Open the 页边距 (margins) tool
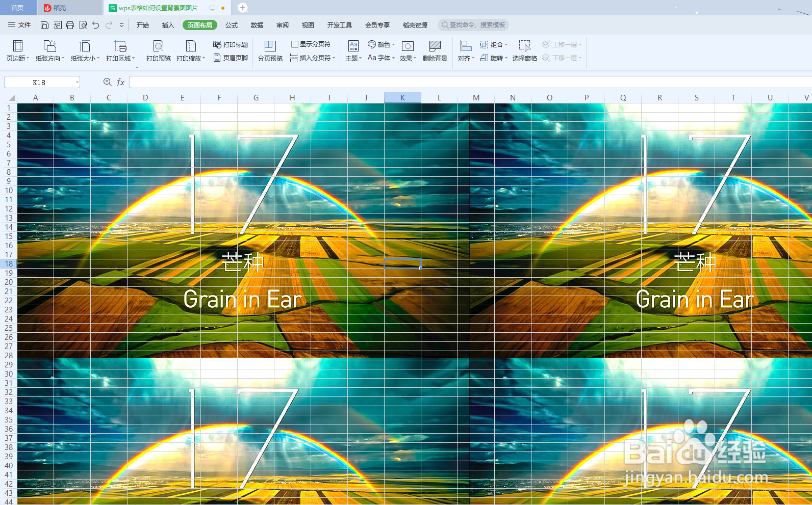Image resolution: width=812 pixels, height=505 pixels. point(18,51)
